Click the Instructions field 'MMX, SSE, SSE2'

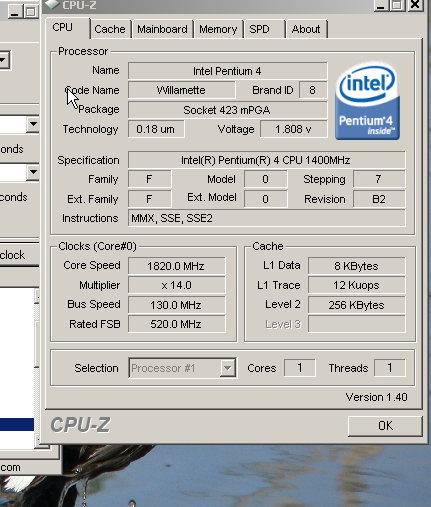pos(266,218)
